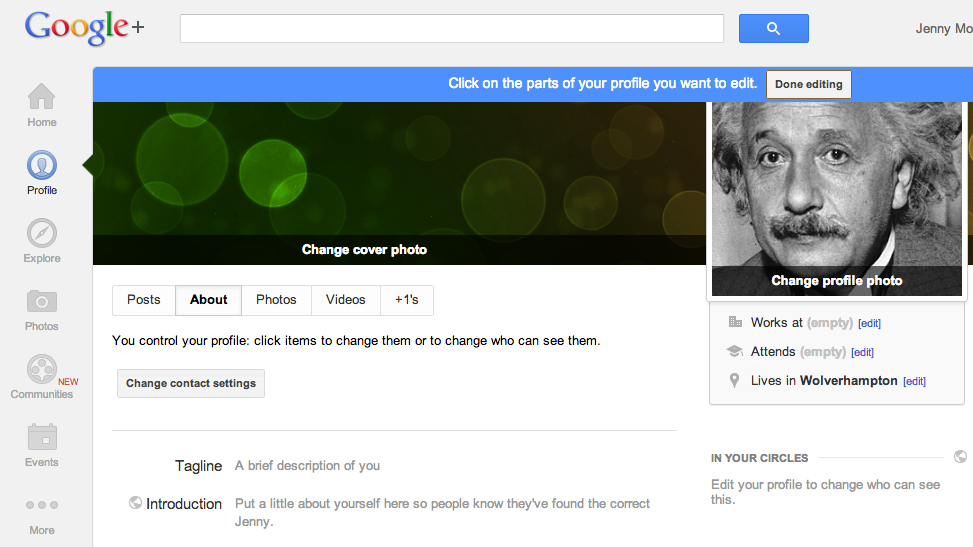
Task: Click the blue search magnifier button
Action: click(773, 29)
